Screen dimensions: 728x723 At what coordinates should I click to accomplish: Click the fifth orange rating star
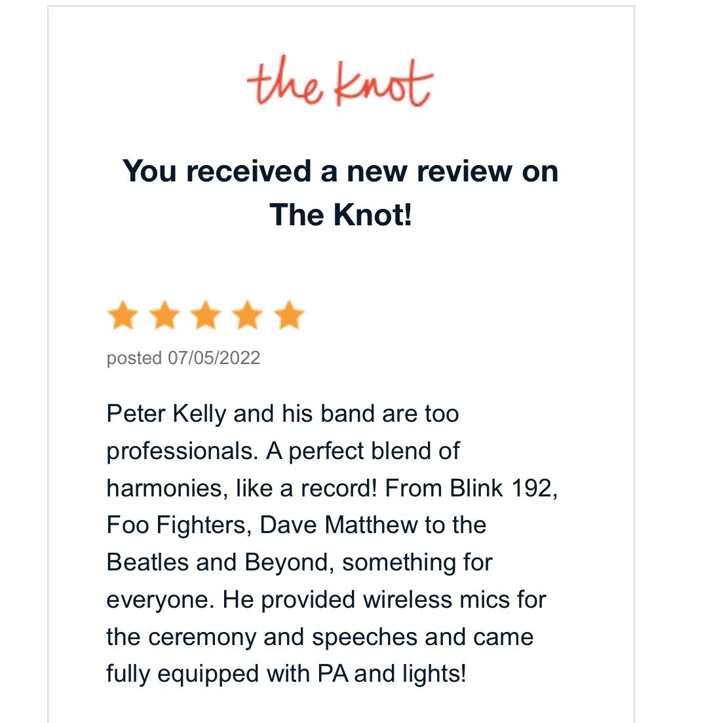point(289,315)
